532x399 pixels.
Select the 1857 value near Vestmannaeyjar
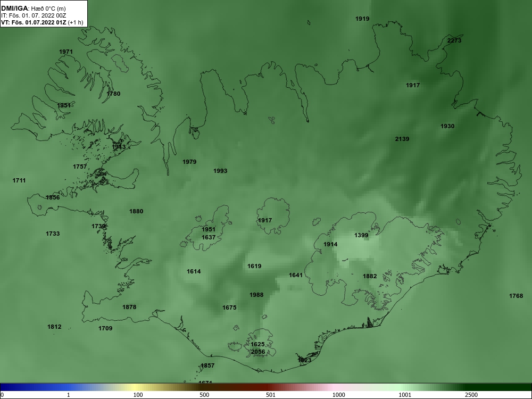pyautogui.click(x=207, y=366)
